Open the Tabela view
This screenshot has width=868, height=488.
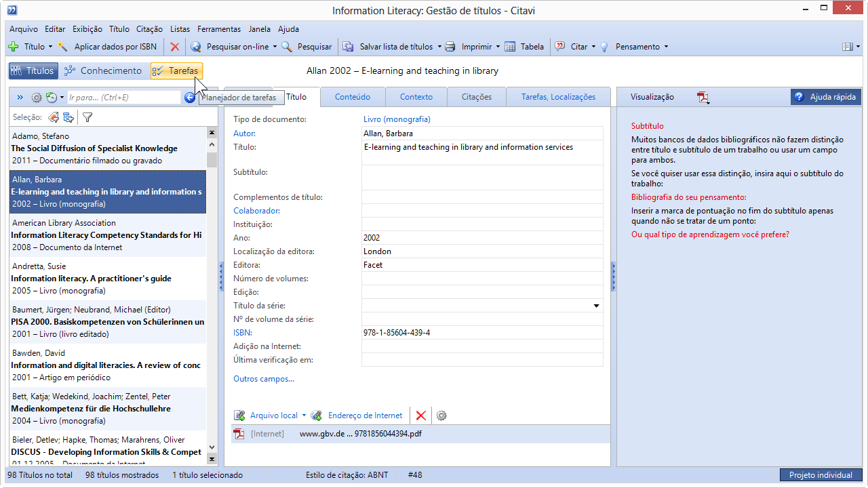pyautogui.click(x=524, y=47)
